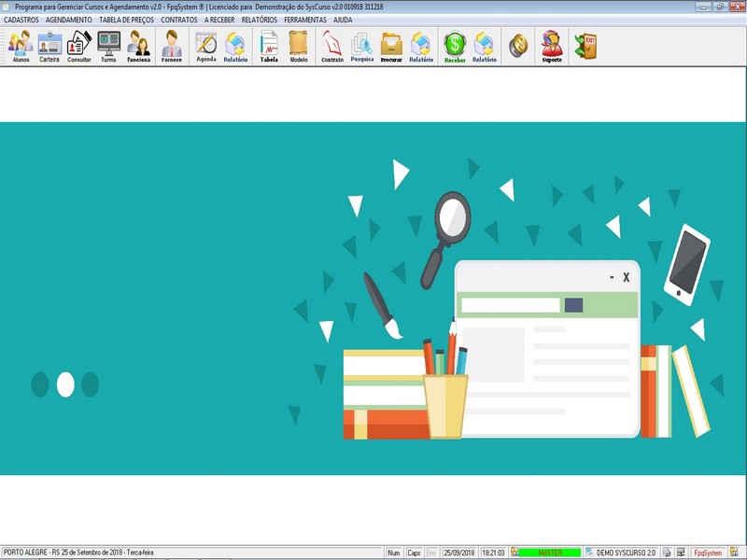Click the Exit door icon in toolbar
747x560 pixels.
click(x=585, y=45)
